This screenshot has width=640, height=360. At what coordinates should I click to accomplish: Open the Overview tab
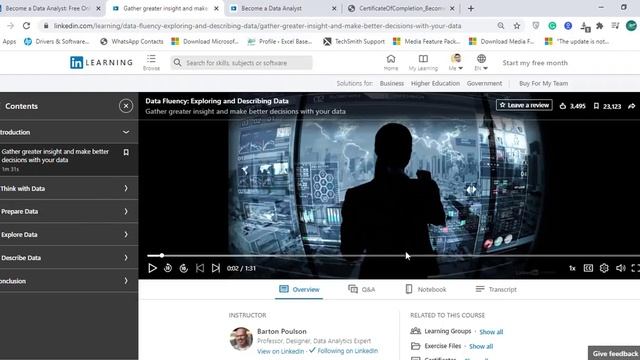tap(299, 289)
